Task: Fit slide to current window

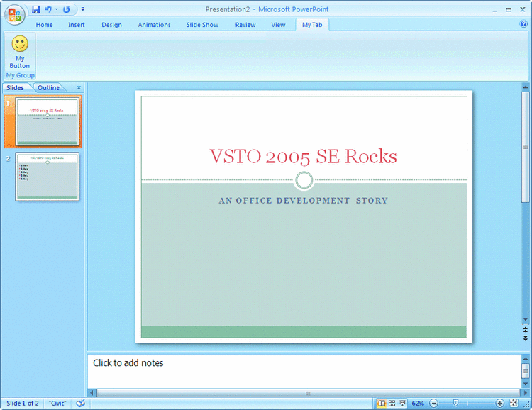Action: tap(514, 403)
